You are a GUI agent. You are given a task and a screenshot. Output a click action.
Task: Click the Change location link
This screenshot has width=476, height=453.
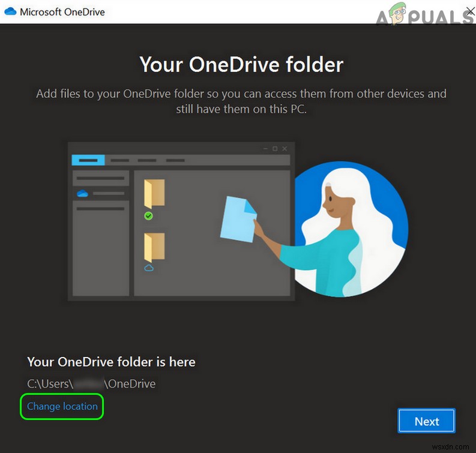tap(62, 406)
